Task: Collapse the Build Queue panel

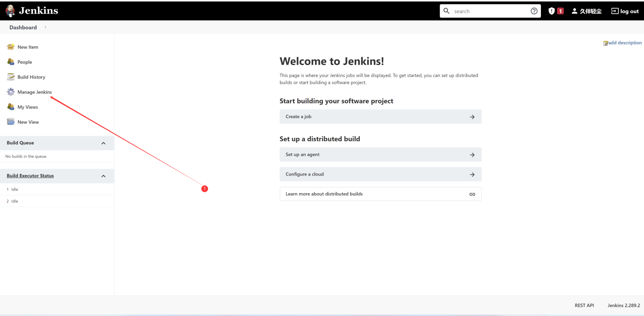Action: pyautogui.click(x=103, y=143)
